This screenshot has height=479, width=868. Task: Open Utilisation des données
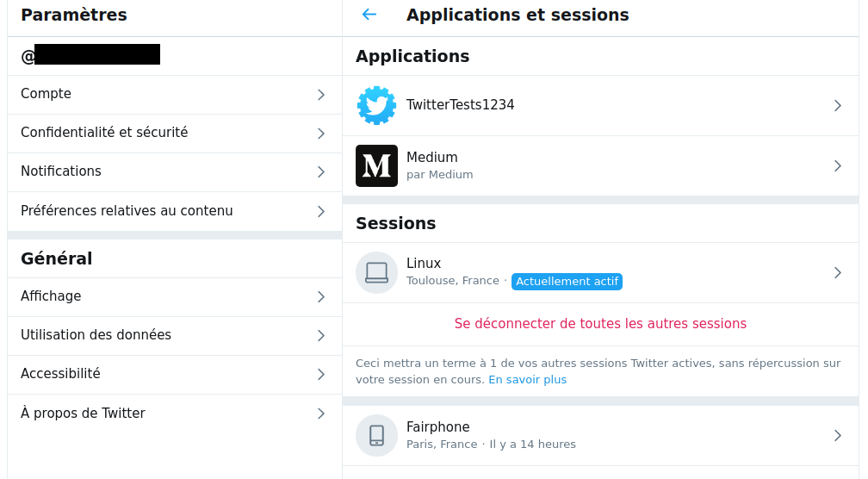(174, 336)
